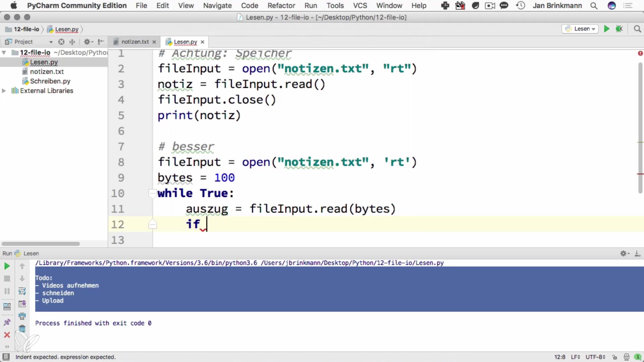The image size is (644, 362).
Task: Toggle soft-wrap in run console
Action: pyautogui.click(x=22, y=291)
